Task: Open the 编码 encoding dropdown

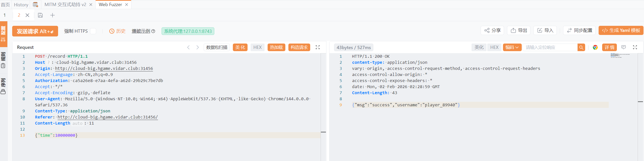Action: pos(512,47)
